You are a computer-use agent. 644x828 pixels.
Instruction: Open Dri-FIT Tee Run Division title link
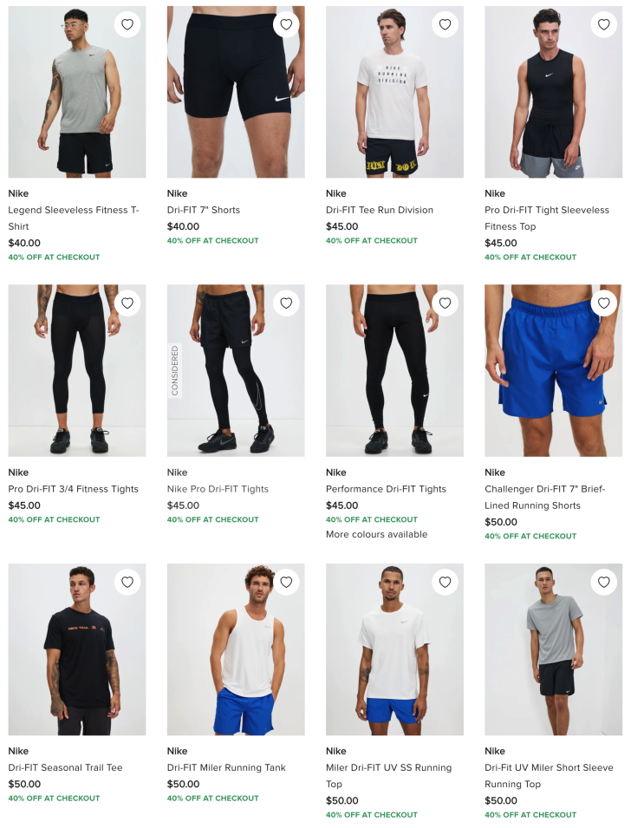[380, 210]
